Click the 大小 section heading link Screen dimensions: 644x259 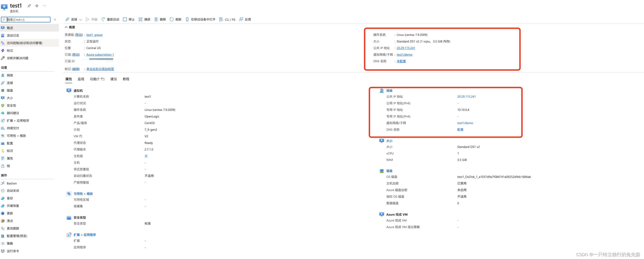point(389,141)
